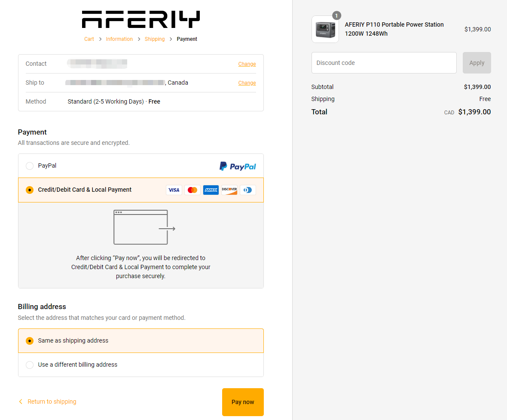This screenshot has width=507, height=420.
Task: Choose Use a different billing address
Action: pyautogui.click(x=30, y=365)
